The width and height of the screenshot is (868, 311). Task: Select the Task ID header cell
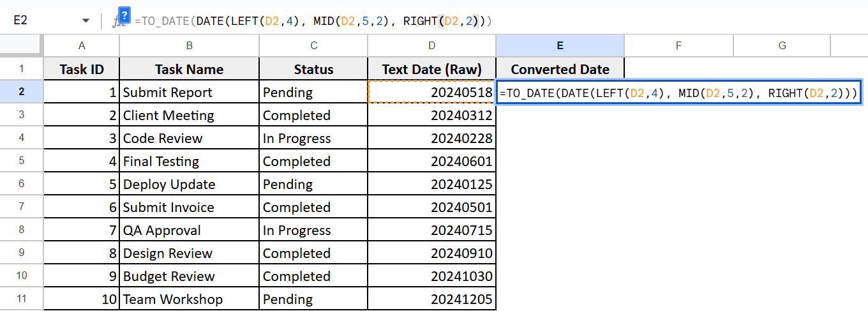[x=82, y=69]
